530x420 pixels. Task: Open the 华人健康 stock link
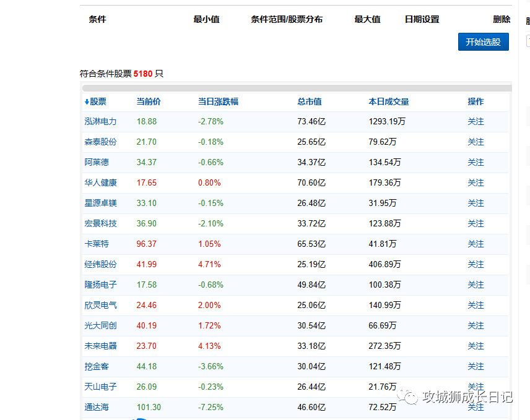pos(100,183)
